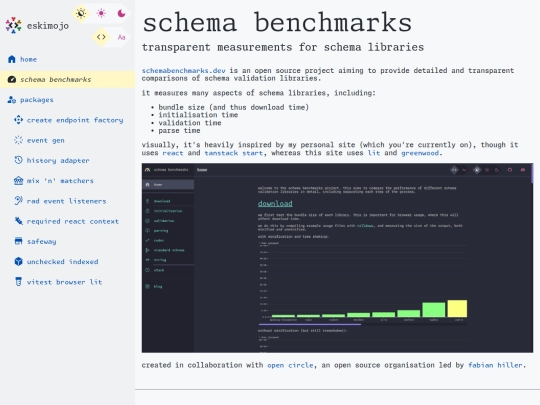Screen dimensions: 540x405
Task: Click 'transparent measurements for schema libraries' subtitle
Action: point(283,47)
